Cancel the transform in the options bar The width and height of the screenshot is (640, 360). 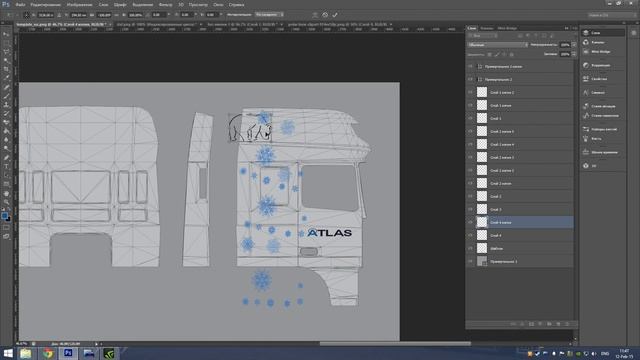click(325, 15)
